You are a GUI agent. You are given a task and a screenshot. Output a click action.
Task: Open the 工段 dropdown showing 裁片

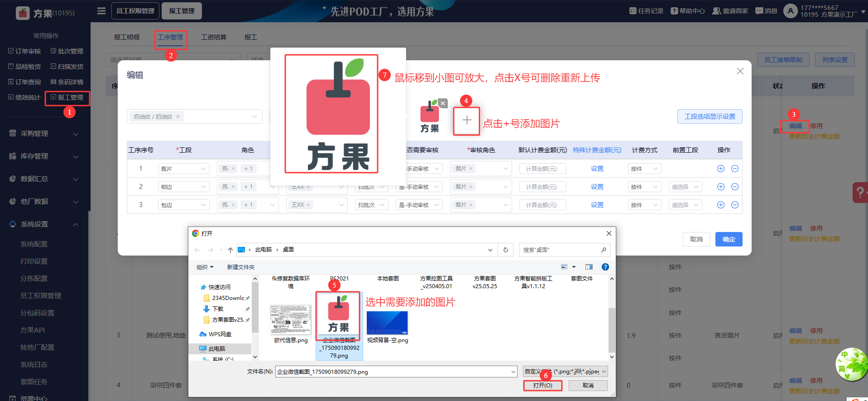[183, 169]
